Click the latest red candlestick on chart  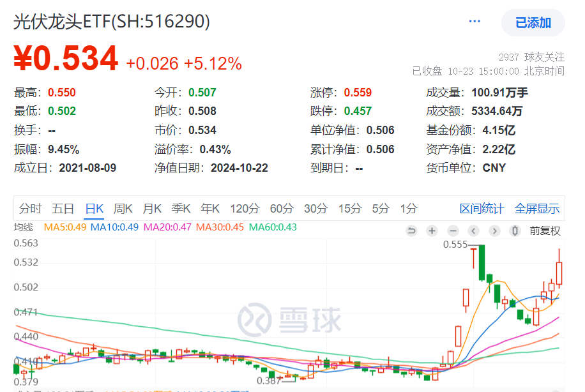559,273
